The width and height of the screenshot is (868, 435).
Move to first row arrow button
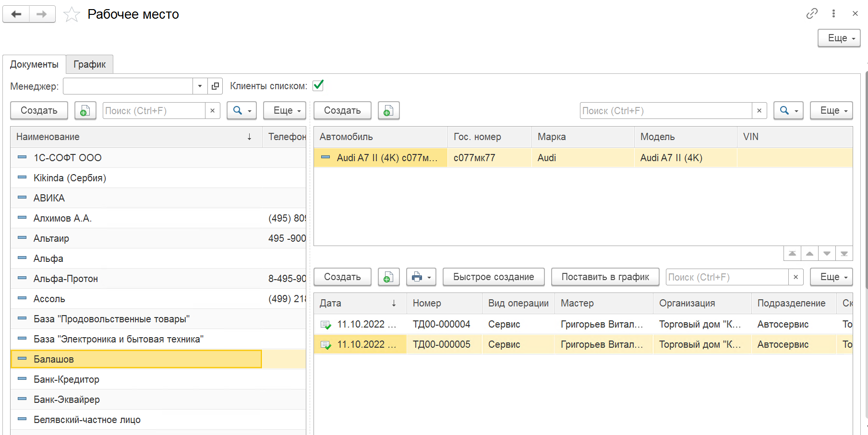tap(792, 254)
